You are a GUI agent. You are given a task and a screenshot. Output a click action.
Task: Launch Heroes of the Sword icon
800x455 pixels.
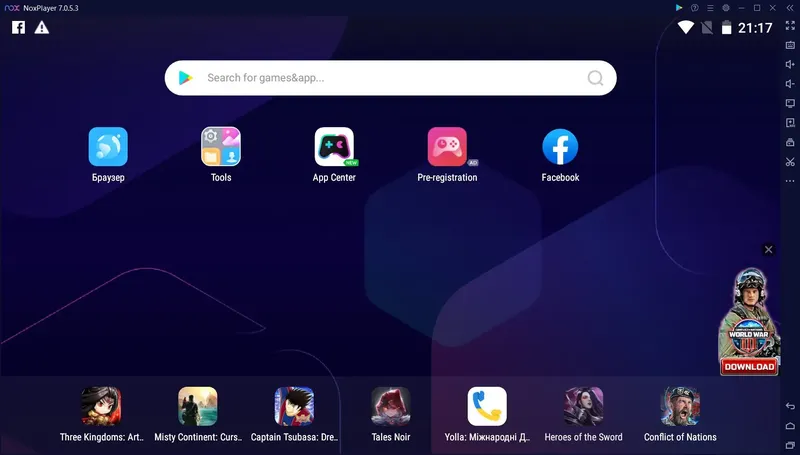click(x=584, y=406)
